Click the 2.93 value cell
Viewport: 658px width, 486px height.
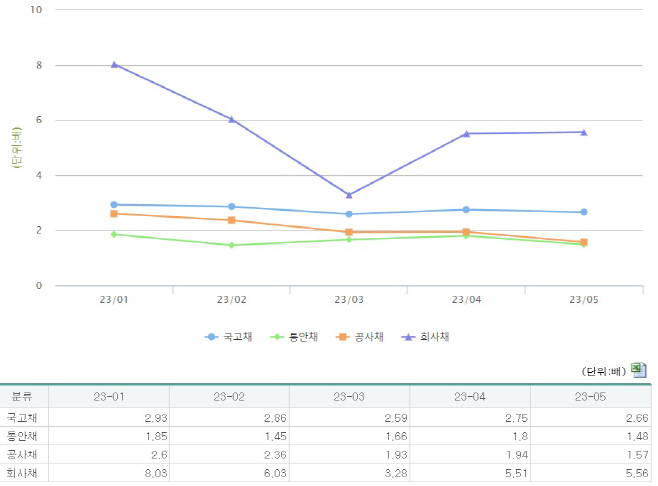[109, 418]
